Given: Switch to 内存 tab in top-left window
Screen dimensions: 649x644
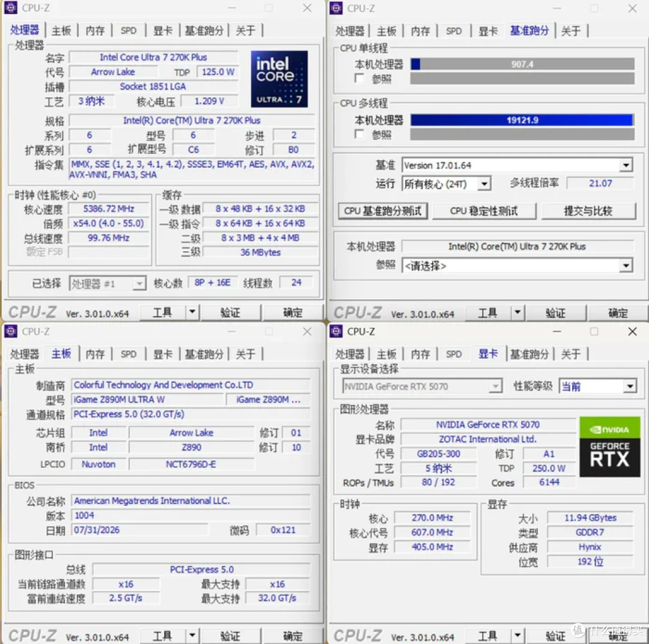Looking at the screenshot, I should (95, 30).
